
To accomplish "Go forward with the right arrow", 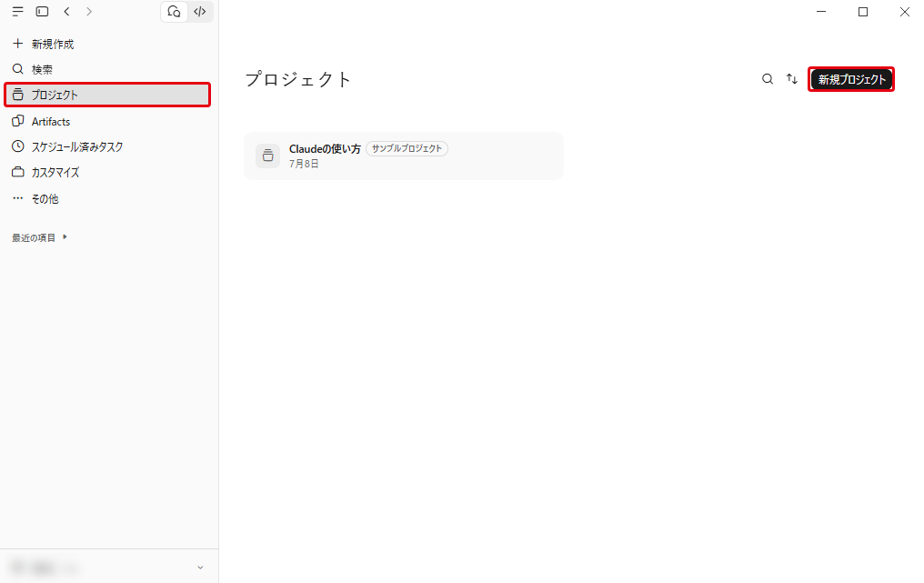I will point(89,11).
